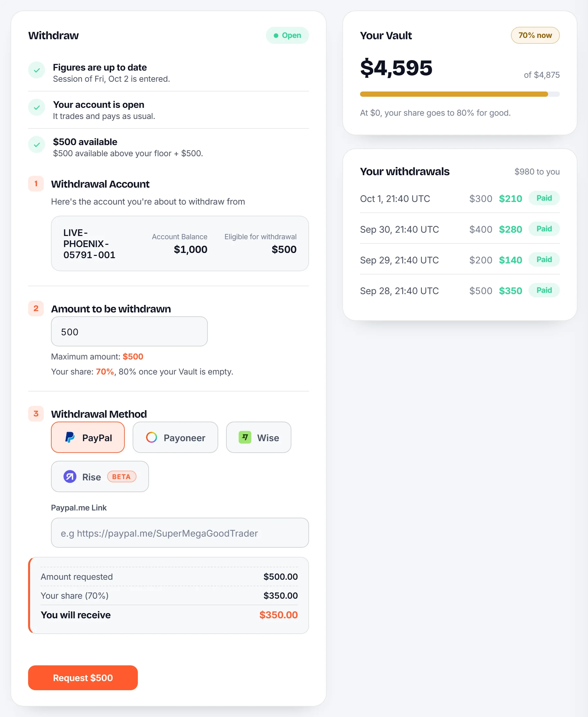Click the Paid badge for Sep 30 withdrawal
Screen dimensions: 588x717
544,229
